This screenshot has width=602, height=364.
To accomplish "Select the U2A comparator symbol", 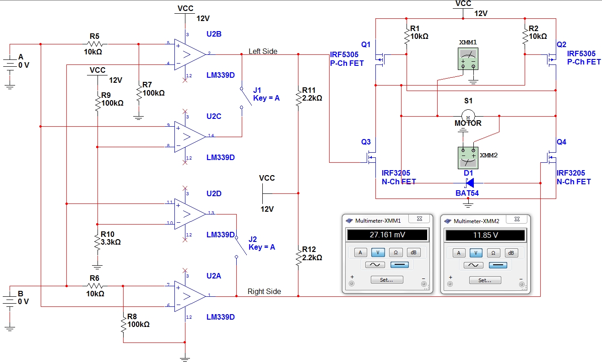I will pos(190,295).
